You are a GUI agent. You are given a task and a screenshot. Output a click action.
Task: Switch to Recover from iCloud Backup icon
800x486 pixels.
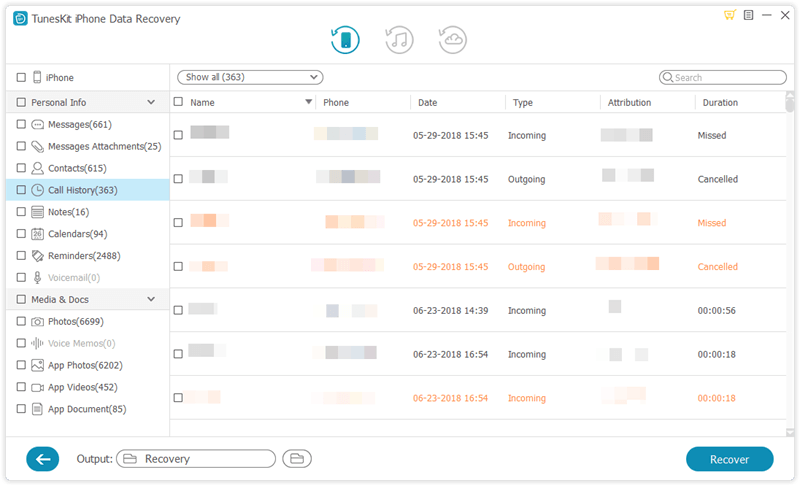click(453, 40)
